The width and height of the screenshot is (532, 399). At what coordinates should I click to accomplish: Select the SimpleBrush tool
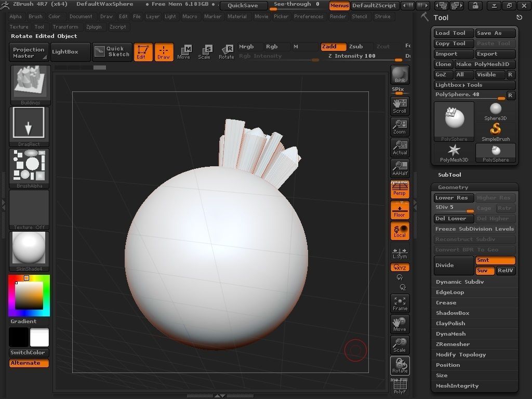(495, 132)
